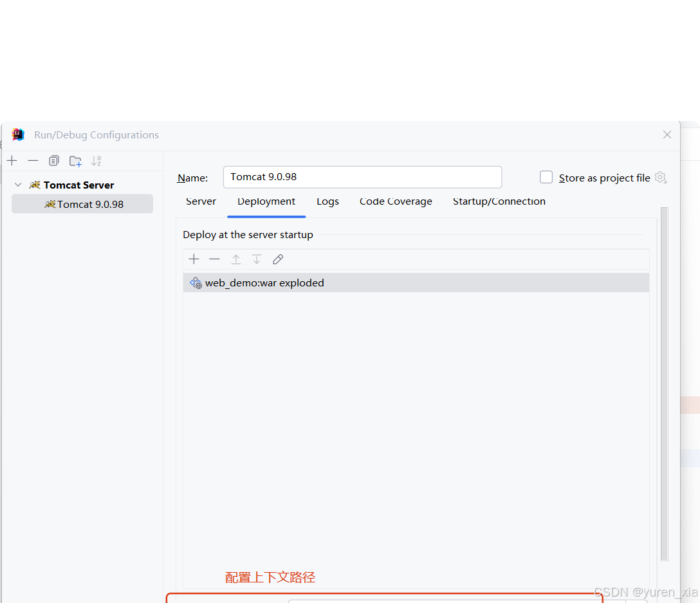Remove the selected run configuration
Viewport: 700px width, 603px height.
(x=33, y=161)
